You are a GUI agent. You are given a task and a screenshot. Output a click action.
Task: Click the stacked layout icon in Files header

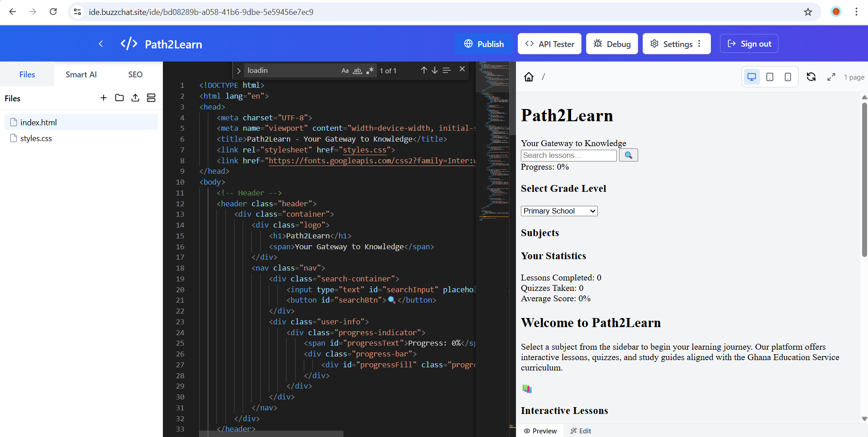[151, 98]
